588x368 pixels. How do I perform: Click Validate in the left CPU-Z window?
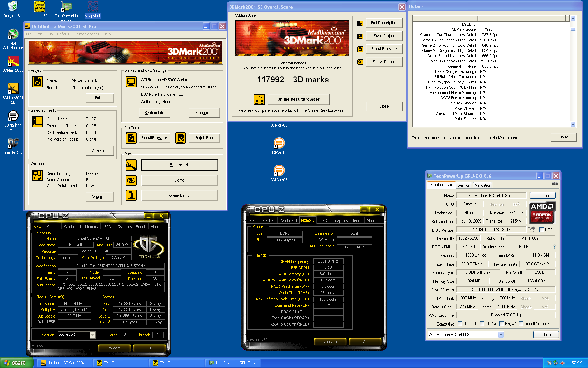click(x=114, y=348)
